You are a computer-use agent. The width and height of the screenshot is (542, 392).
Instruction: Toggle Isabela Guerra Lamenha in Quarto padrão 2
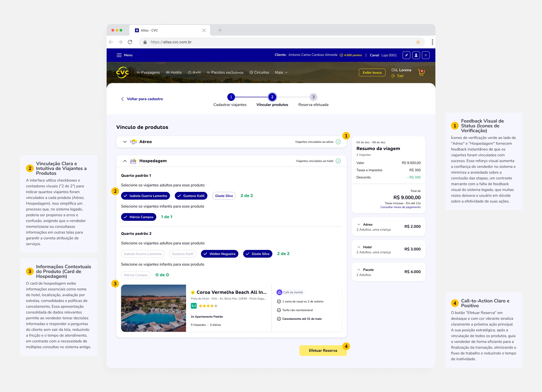143,254
